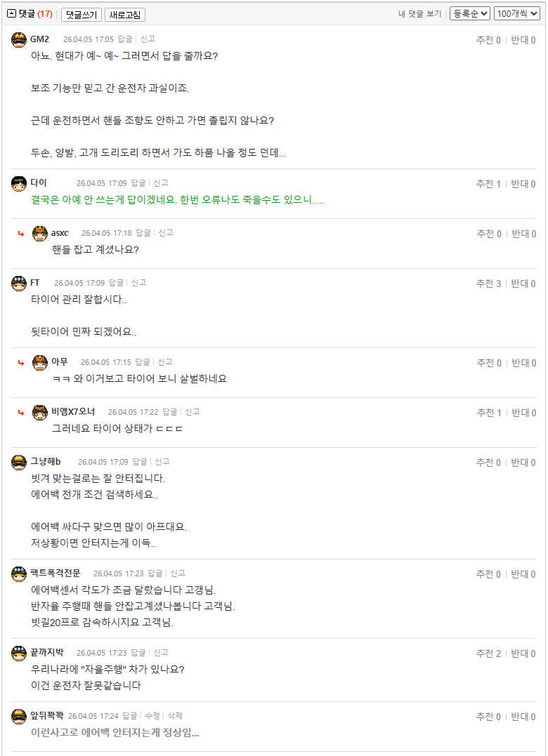Click 신고 on 그냥해b's comment
The image size is (548, 756).
(x=162, y=462)
